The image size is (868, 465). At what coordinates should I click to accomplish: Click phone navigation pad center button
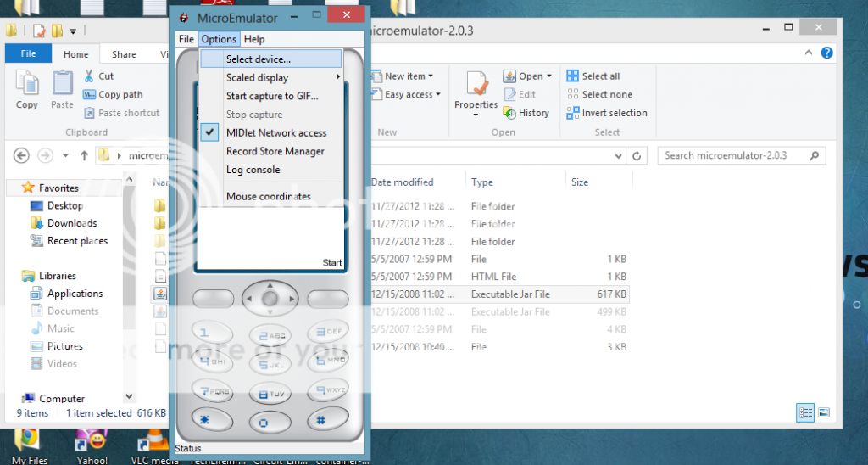270,299
